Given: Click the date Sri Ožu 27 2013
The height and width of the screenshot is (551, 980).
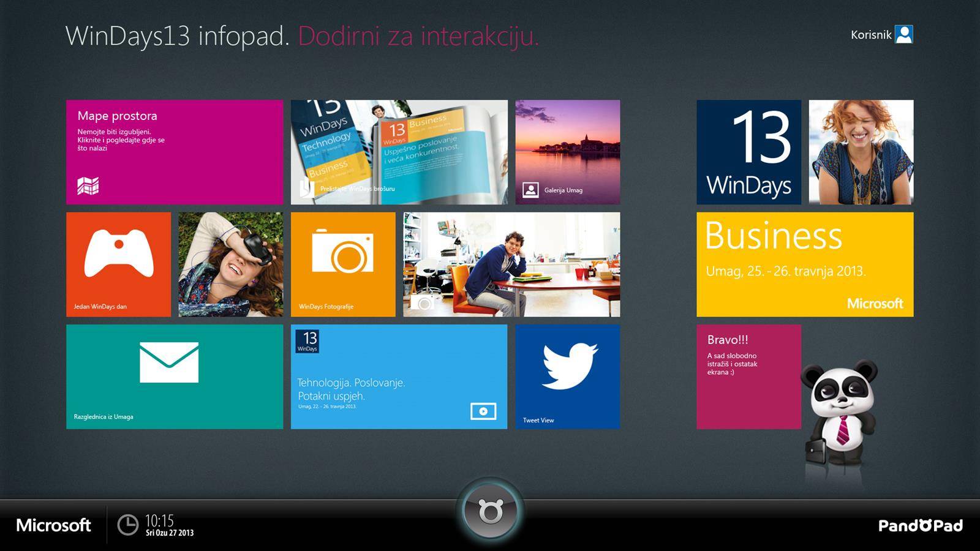Looking at the screenshot, I should pos(170,533).
